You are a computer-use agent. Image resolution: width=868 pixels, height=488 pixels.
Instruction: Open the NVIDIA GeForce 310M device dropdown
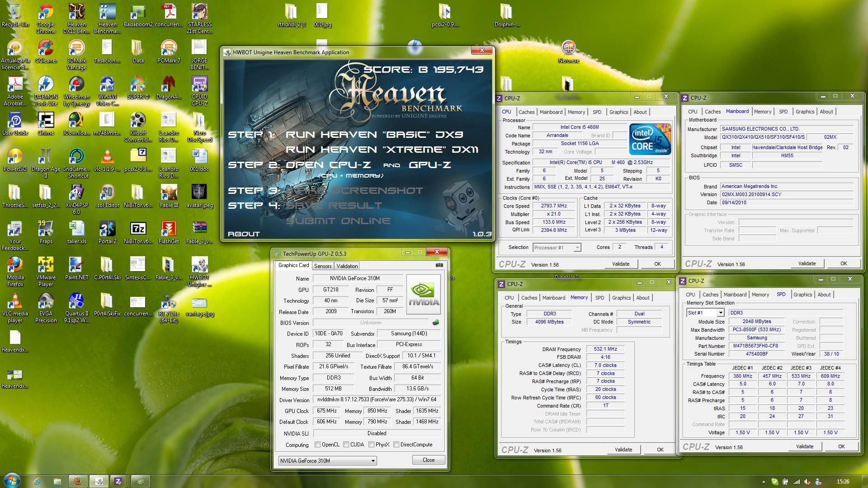[x=328, y=461]
